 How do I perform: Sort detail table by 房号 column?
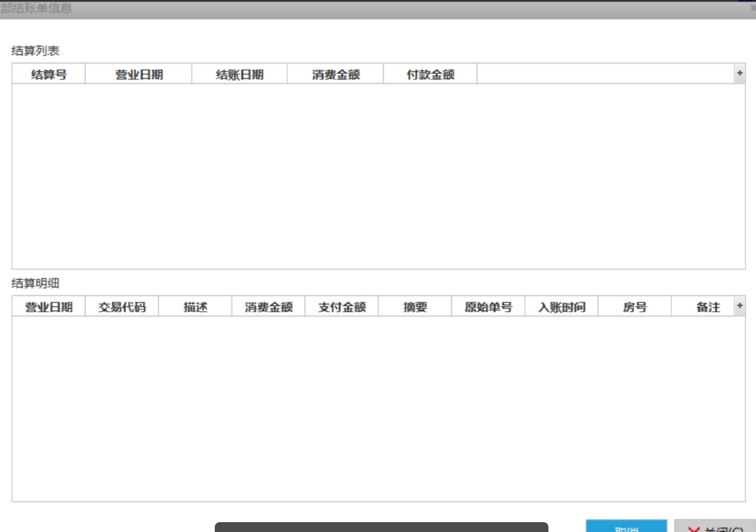(634, 307)
